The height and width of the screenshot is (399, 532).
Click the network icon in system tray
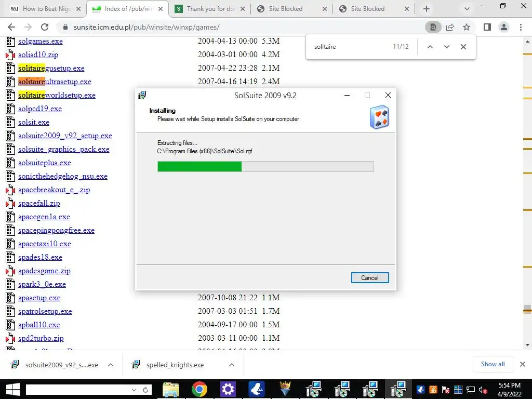[x=471, y=390]
